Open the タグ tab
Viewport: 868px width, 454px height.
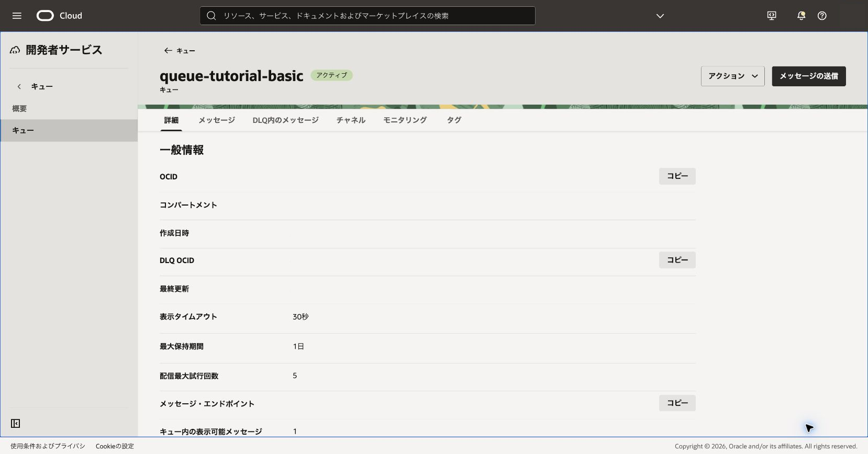pyautogui.click(x=454, y=120)
